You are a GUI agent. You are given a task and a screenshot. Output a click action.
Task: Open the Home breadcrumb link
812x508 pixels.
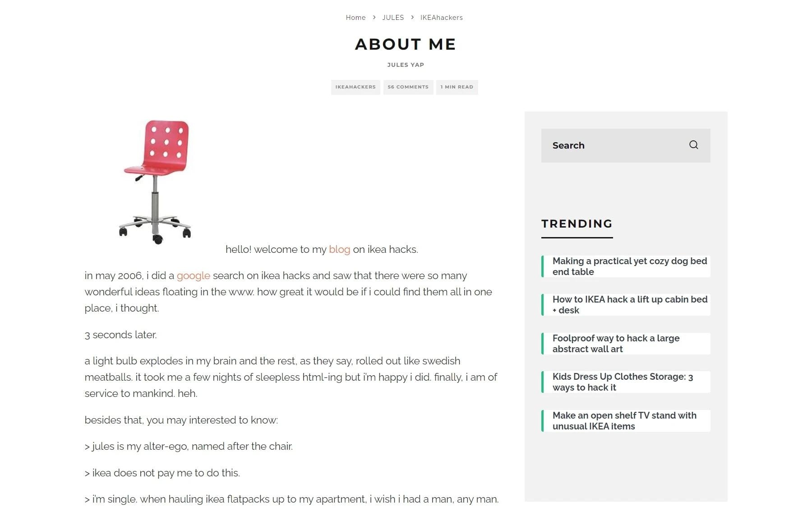coord(355,18)
